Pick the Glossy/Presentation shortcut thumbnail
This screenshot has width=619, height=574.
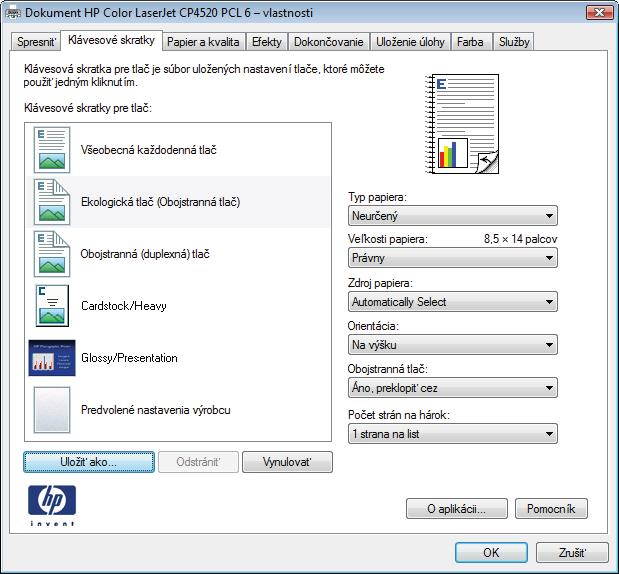[x=52, y=358]
